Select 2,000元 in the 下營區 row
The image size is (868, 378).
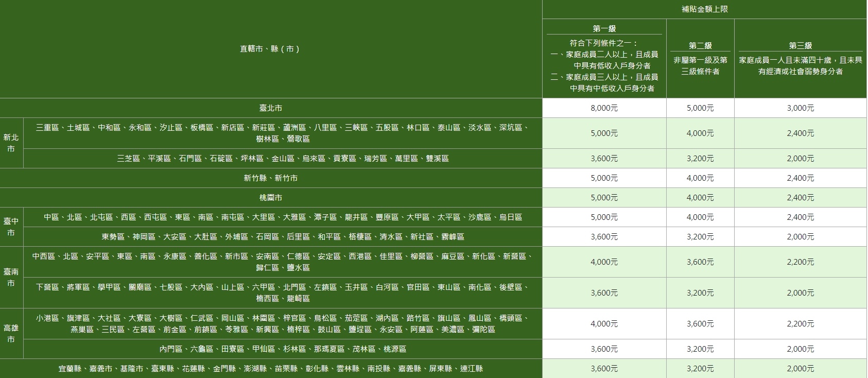click(x=800, y=293)
